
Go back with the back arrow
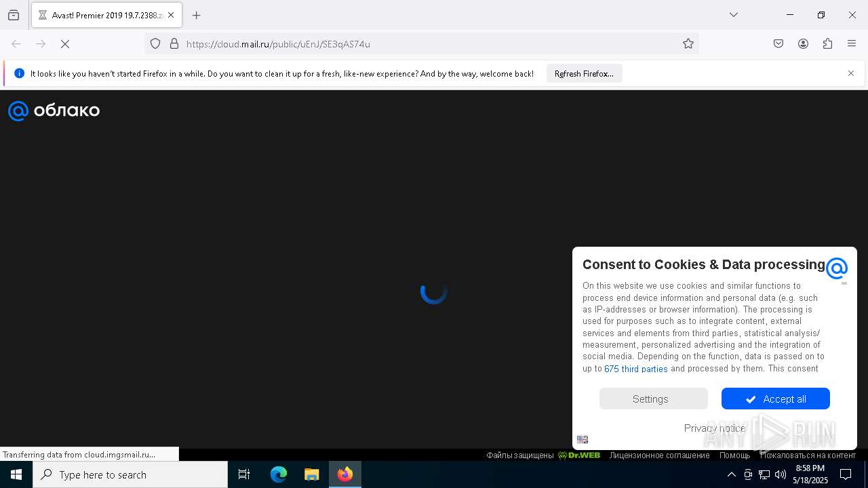16,44
